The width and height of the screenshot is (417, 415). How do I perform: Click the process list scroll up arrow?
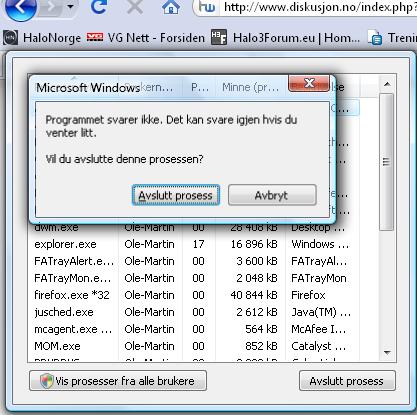tap(387, 84)
